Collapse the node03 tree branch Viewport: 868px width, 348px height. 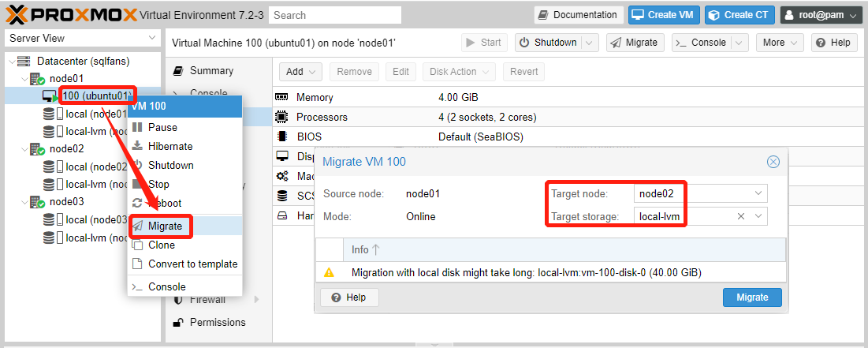coord(24,202)
